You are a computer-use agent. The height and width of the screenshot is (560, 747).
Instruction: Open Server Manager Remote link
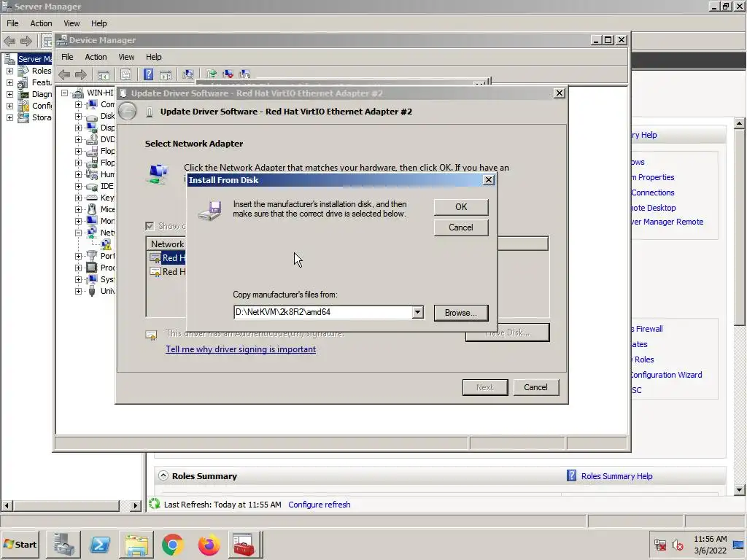667,222
